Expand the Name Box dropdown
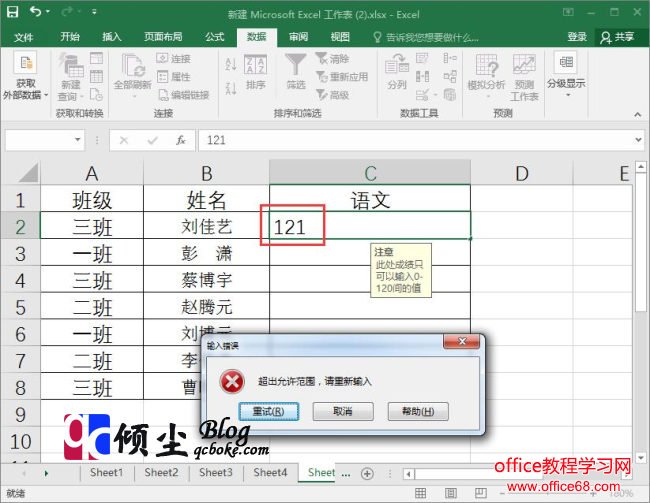Screen dimensions: 650x503 click(x=78, y=139)
